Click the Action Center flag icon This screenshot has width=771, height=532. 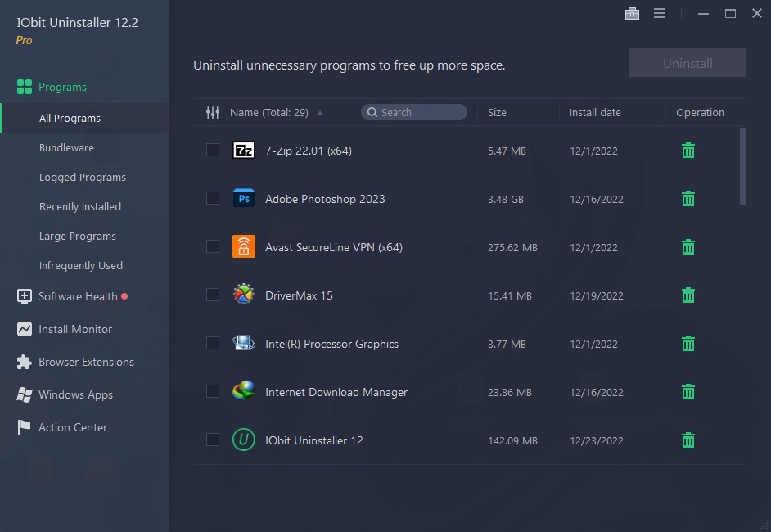24,427
